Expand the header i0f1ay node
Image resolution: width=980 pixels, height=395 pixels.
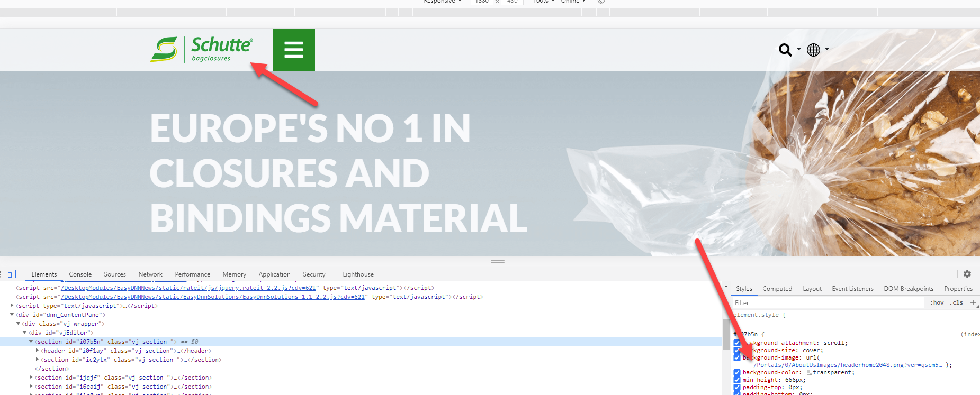[x=37, y=350]
